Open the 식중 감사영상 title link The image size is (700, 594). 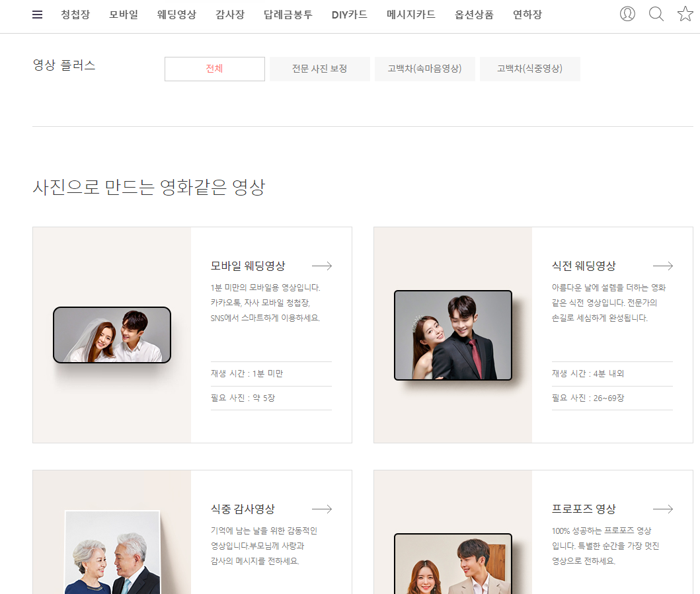tap(243, 509)
